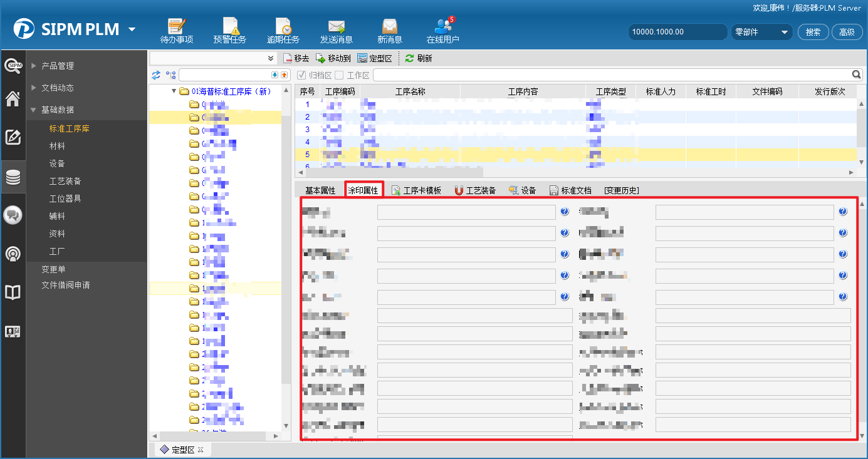Click the search field containing 10000.1000.00
This screenshot has width=868, height=459.
(x=677, y=32)
